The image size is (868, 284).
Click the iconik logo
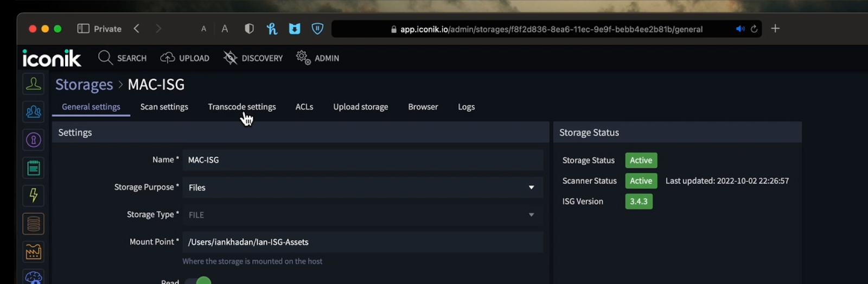[x=52, y=58]
